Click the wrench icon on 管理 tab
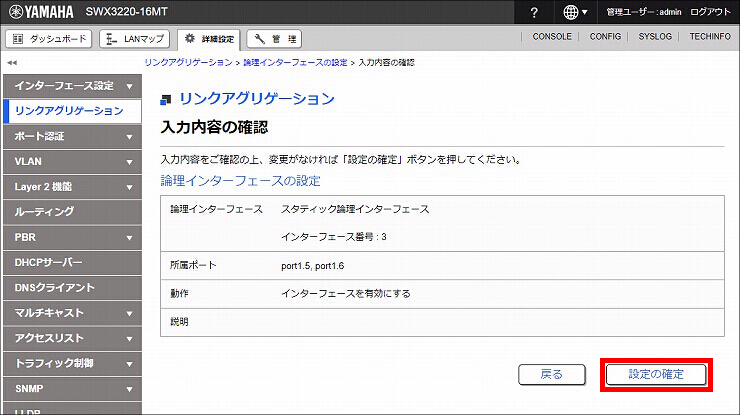 [x=259, y=39]
